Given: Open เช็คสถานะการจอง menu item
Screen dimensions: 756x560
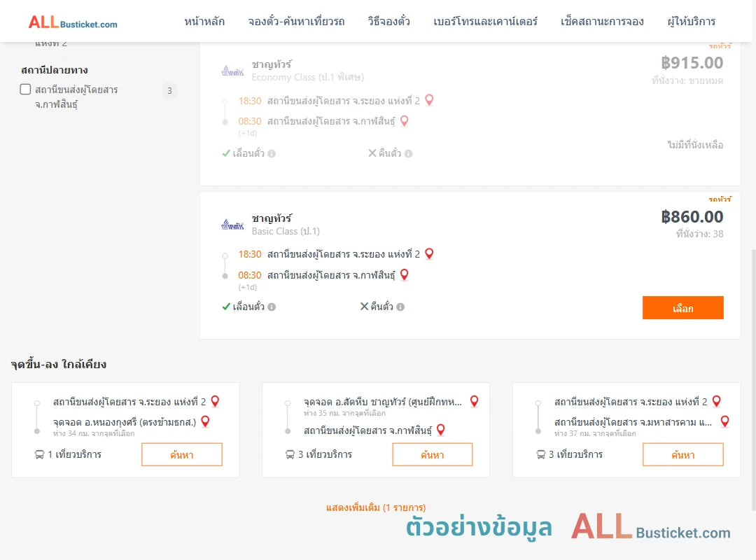Looking at the screenshot, I should click(602, 22).
